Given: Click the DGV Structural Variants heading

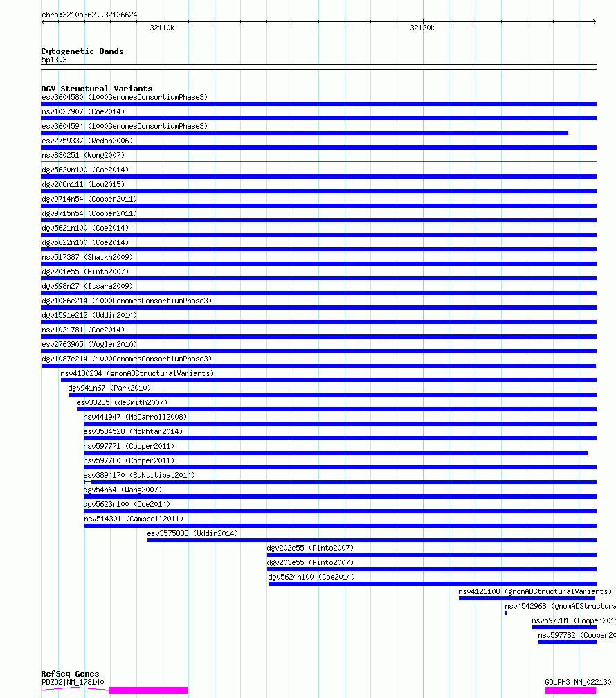Looking at the screenshot, I should pyautogui.click(x=97, y=89).
